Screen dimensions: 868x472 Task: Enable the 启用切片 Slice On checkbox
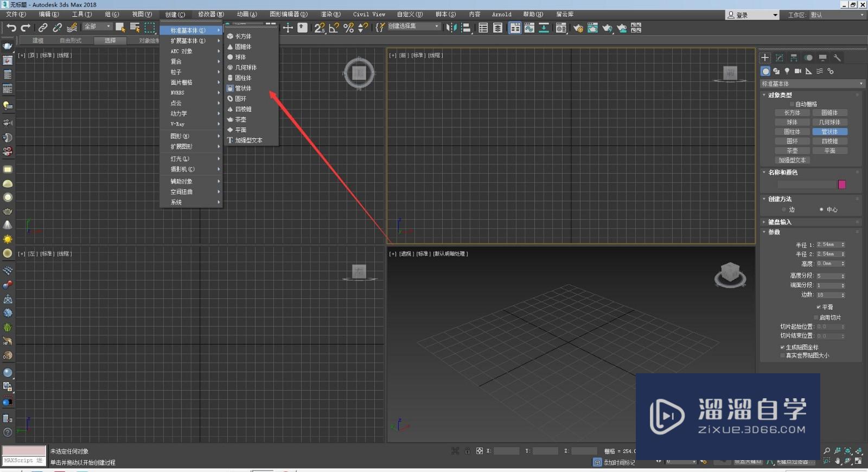click(x=816, y=317)
